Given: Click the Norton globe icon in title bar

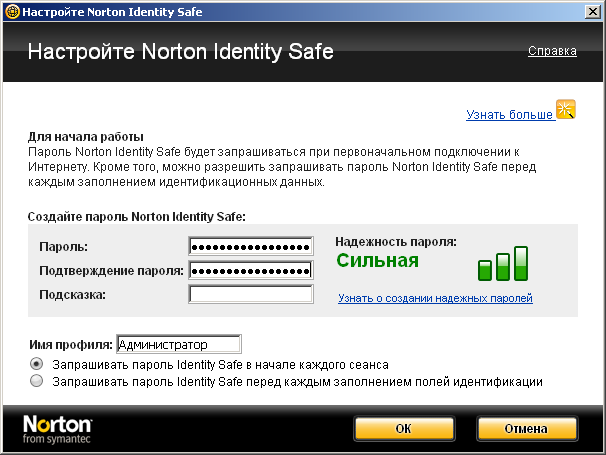Looking at the screenshot, I should (12, 12).
